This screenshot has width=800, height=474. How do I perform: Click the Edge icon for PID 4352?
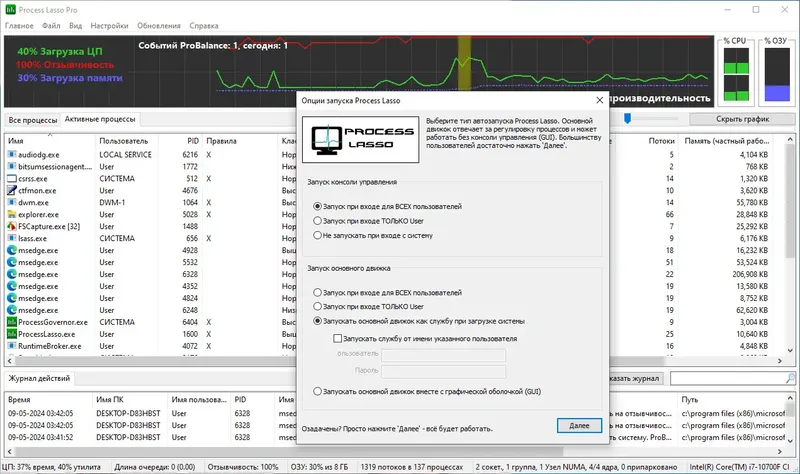click(12, 286)
